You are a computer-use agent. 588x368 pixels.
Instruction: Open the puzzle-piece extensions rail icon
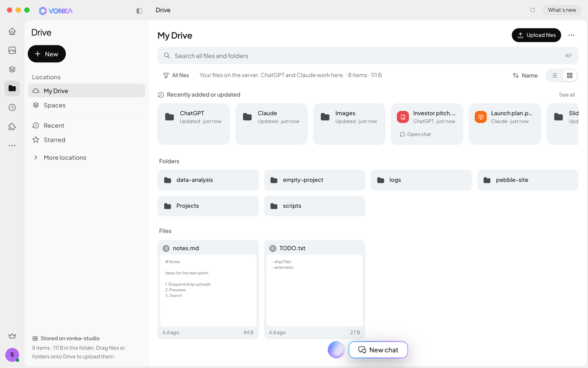(x=12, y=126)
